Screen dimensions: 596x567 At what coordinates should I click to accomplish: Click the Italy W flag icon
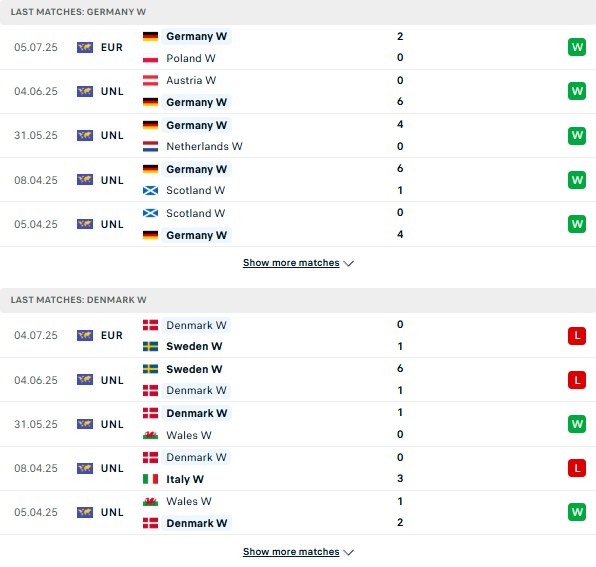click(x=150, y=479)
